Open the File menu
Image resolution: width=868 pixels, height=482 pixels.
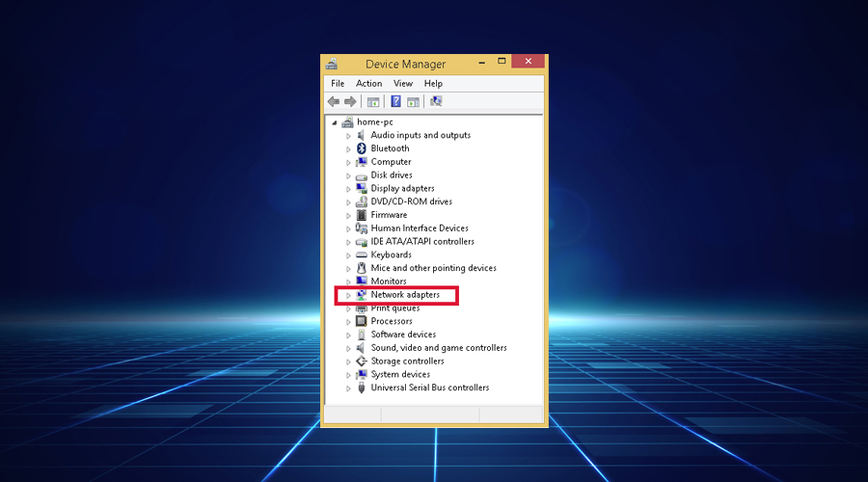338,84
